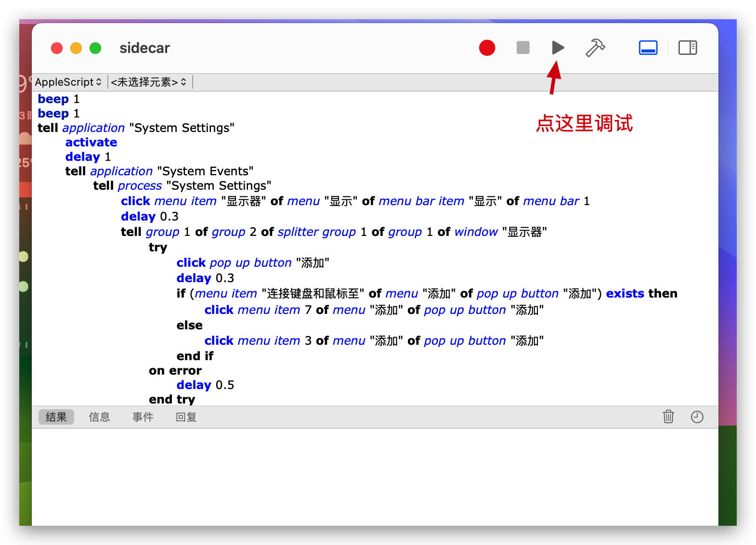The width and height of the screenshot is (756, 545).
Task: Switch to the 回复 tab
Action: tap(186, 417)
